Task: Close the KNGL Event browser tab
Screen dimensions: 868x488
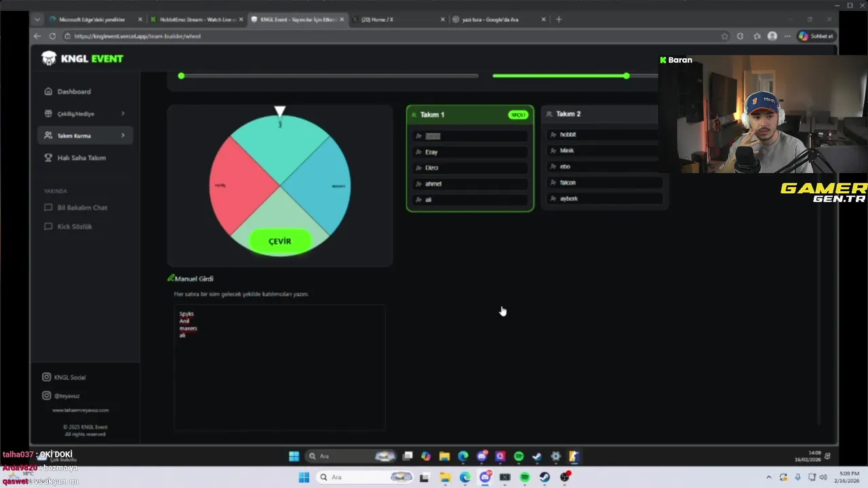Action: point(342,20)
